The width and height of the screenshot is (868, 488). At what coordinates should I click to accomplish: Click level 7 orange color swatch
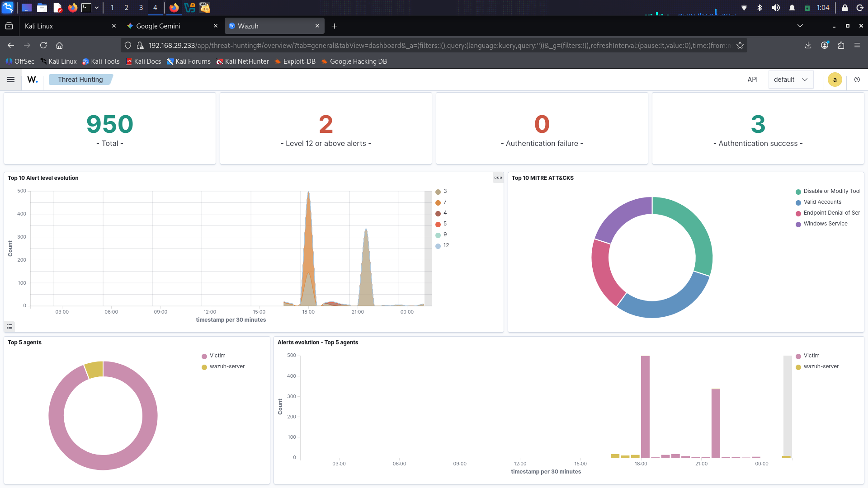[438, 202]
